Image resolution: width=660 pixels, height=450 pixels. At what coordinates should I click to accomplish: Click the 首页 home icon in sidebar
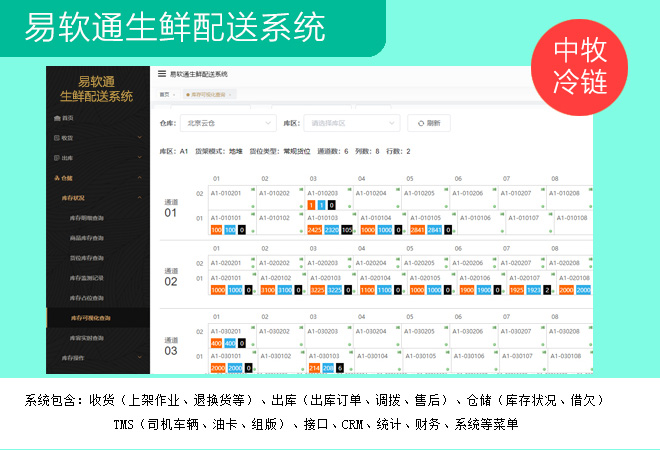[x=57, y=118]
